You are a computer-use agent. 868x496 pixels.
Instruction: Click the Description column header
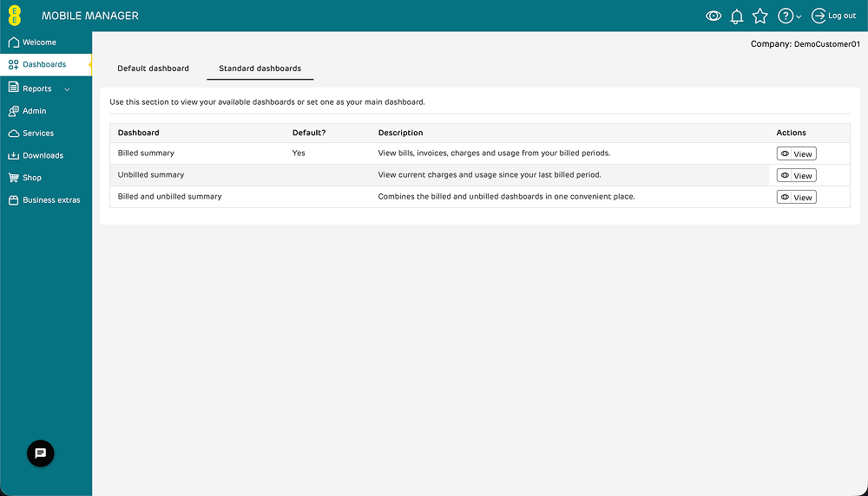pyautogui.click(x=400, y=133)
